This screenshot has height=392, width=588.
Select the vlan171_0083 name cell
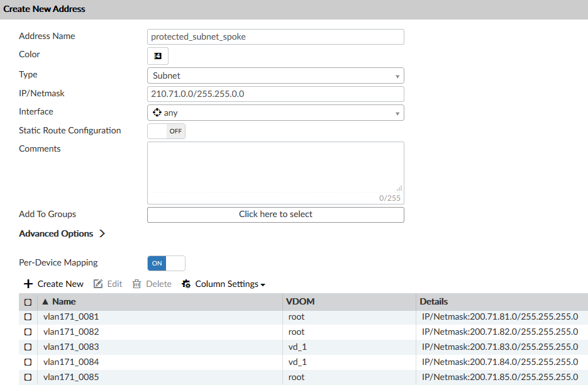(71, 347)
